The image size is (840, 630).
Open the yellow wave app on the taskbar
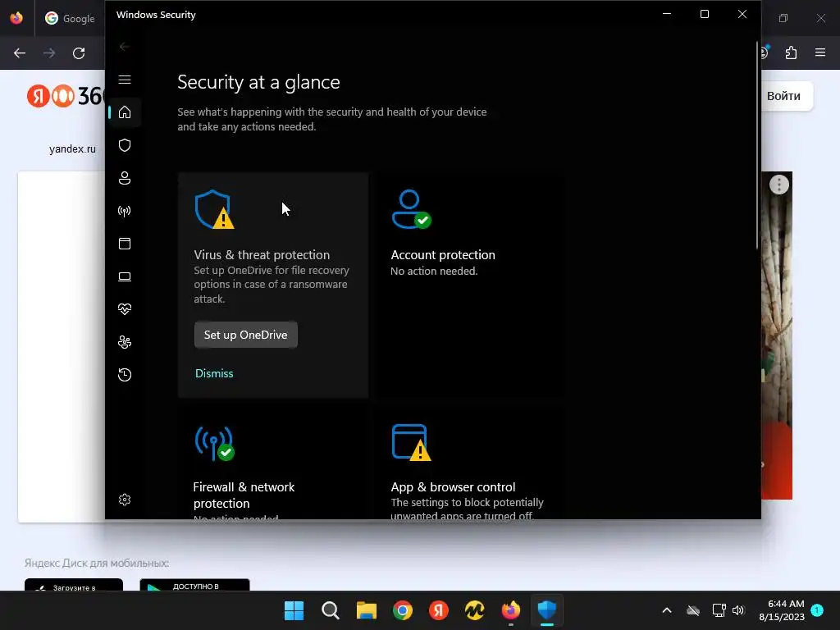pos(475,610)
